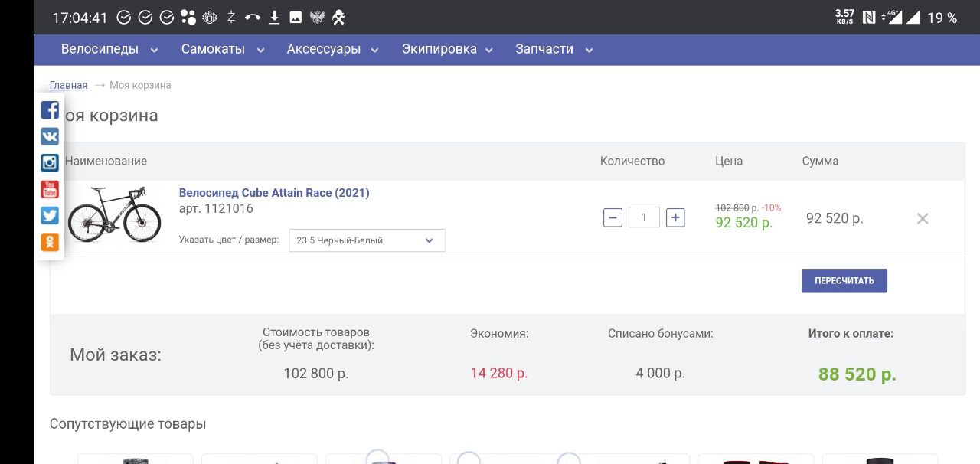The height and width of the screenshot is (464, 980).
Task: Click the Мой заказ label
Action: (x=116, y=355)
